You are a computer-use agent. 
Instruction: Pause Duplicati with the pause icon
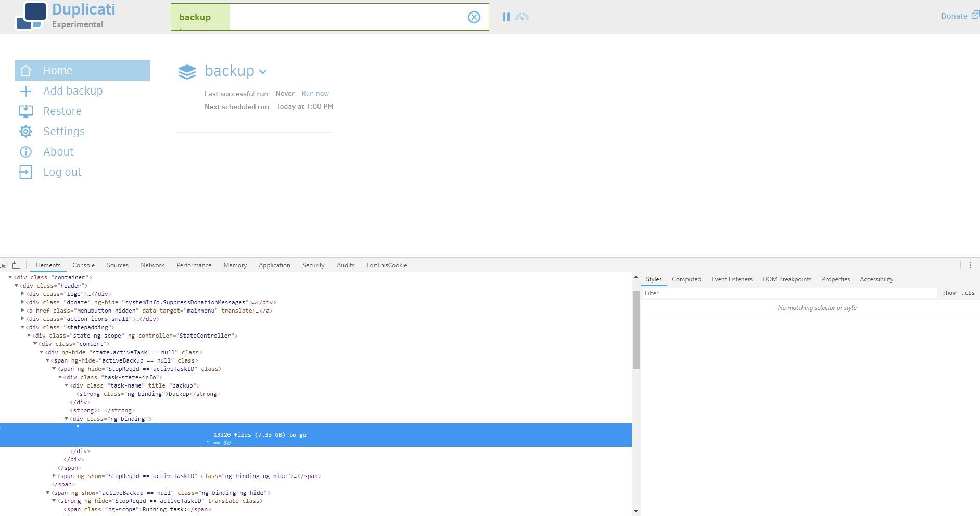(x=505, y=17)
